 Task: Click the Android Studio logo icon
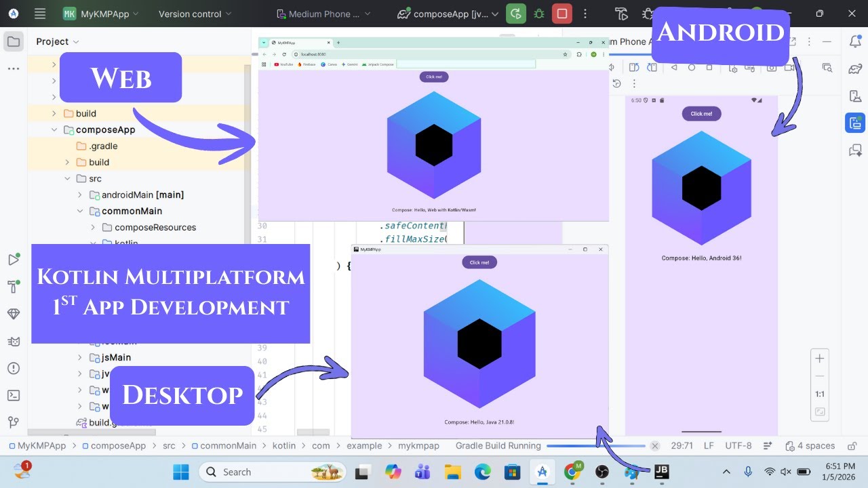coord(14,14)
